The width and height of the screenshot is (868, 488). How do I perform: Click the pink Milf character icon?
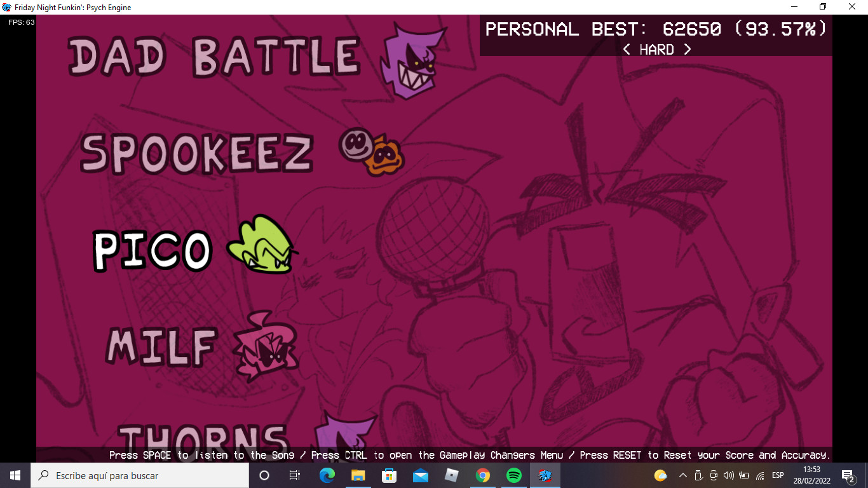(x=265, y=346)
